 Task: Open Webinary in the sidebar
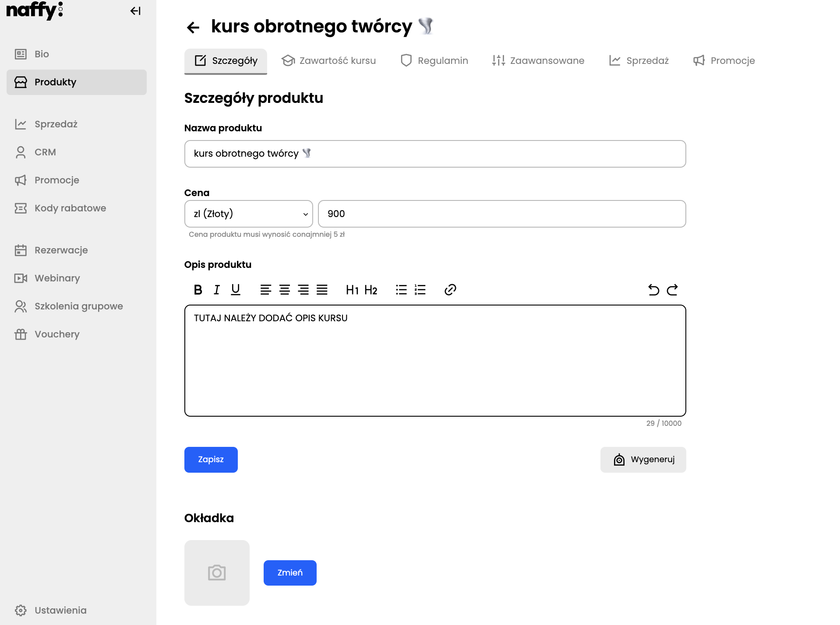pyautogui.click(x=77, y=278)
